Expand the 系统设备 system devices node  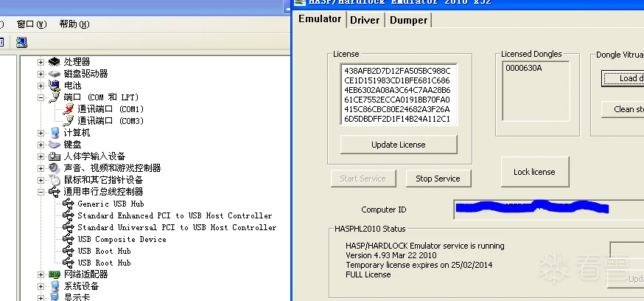41,286
